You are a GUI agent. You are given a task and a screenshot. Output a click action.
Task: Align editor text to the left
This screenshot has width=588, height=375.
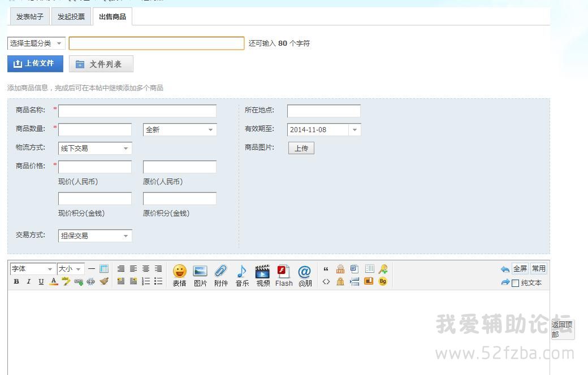point(133,269)
